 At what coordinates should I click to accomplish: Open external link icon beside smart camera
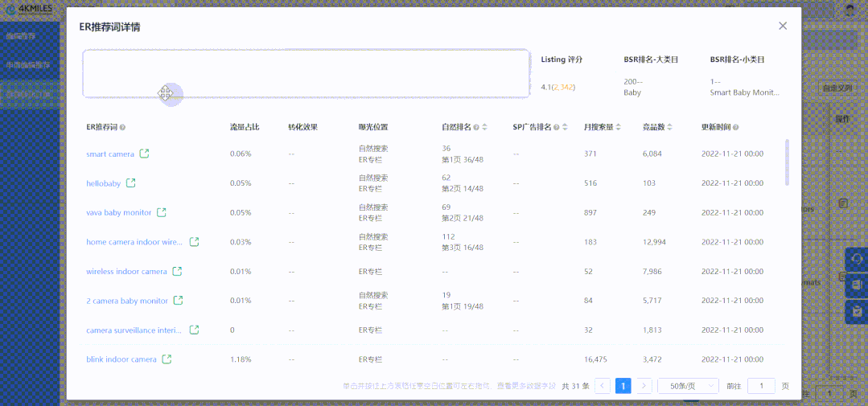144,154
